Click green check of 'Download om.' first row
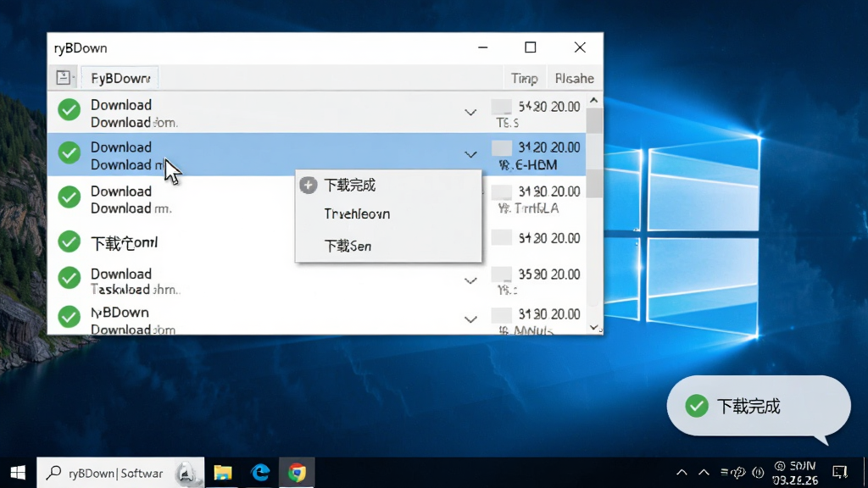Image resolution: width=868 pixels, height=488 pixels. [70, 109]
